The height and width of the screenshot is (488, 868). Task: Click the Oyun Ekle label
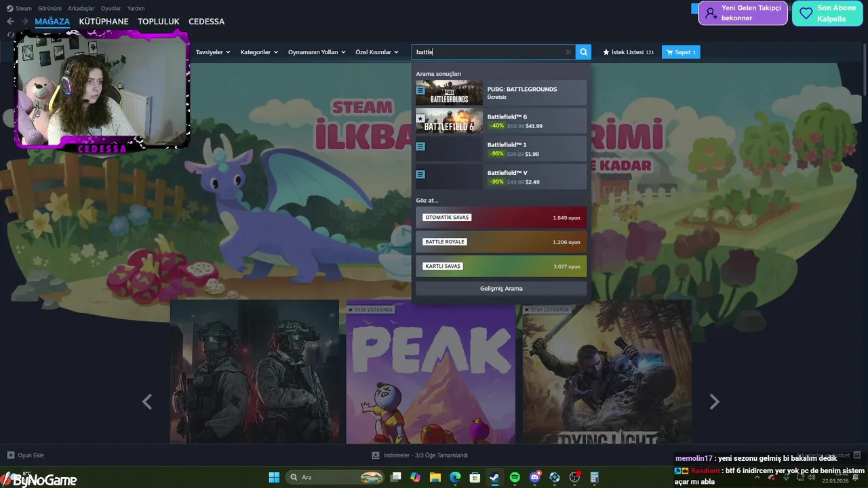pos(31,455)
